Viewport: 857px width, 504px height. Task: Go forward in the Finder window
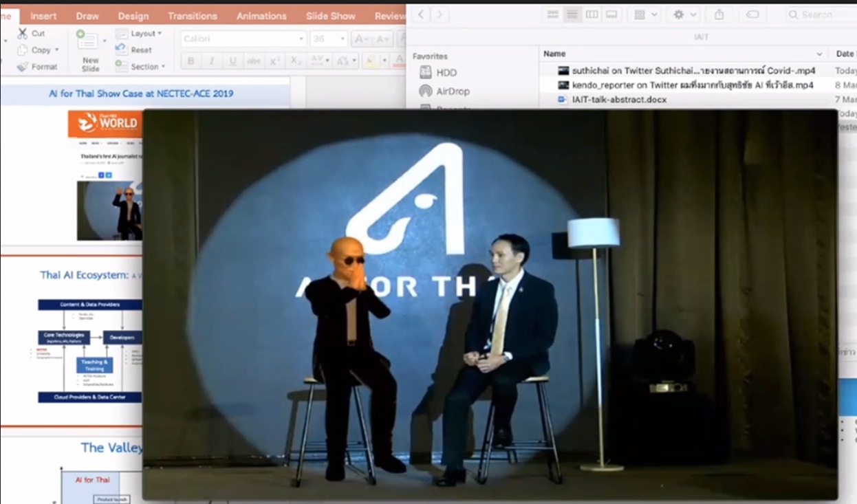click(x=440, y=14)
